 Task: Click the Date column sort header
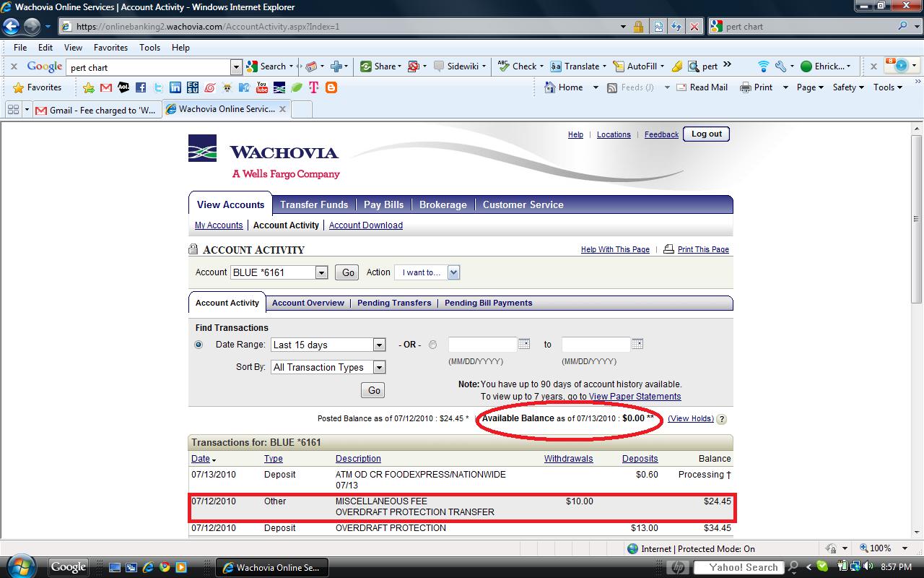[x=203, y=459]
